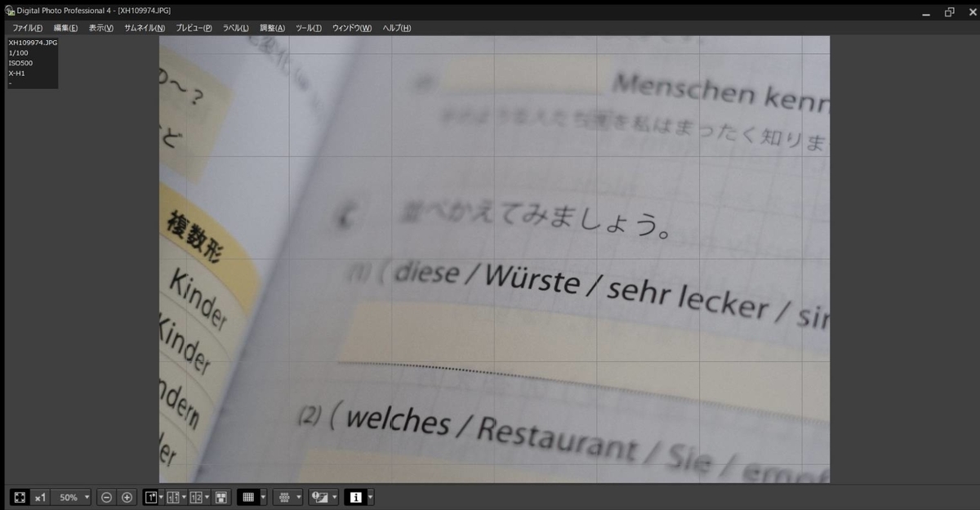Open the サムネイル(N) menu
Screen dimensions: 980x510
pos(145,28)
